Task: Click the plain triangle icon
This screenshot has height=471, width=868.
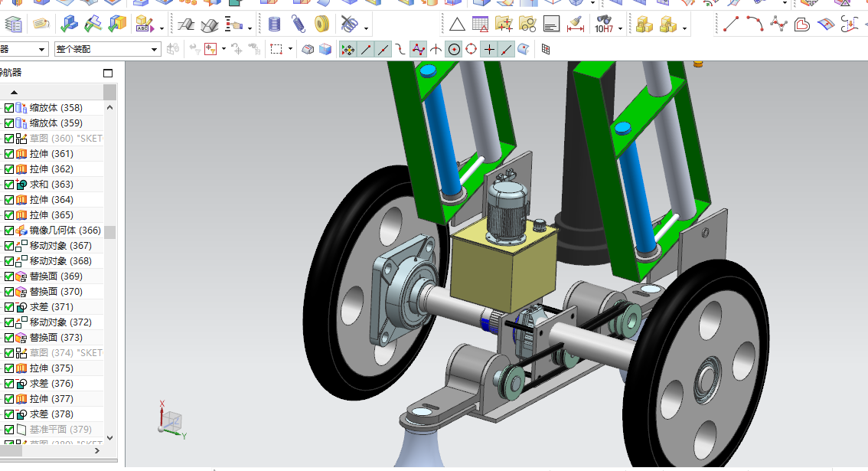Action: (457, 25)
